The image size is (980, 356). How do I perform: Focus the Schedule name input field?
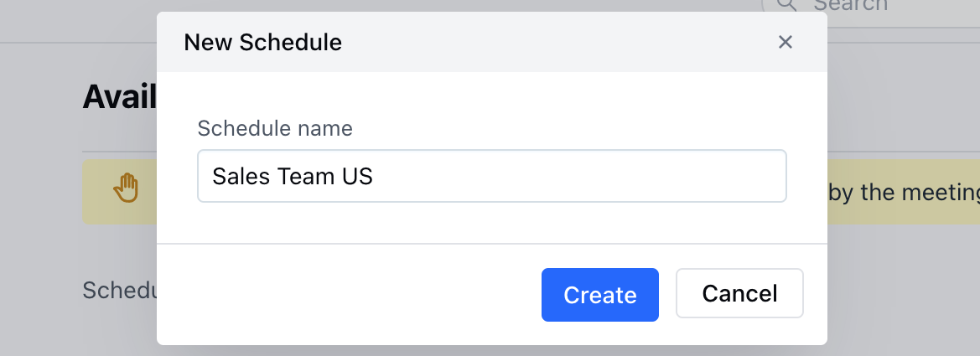492,176
